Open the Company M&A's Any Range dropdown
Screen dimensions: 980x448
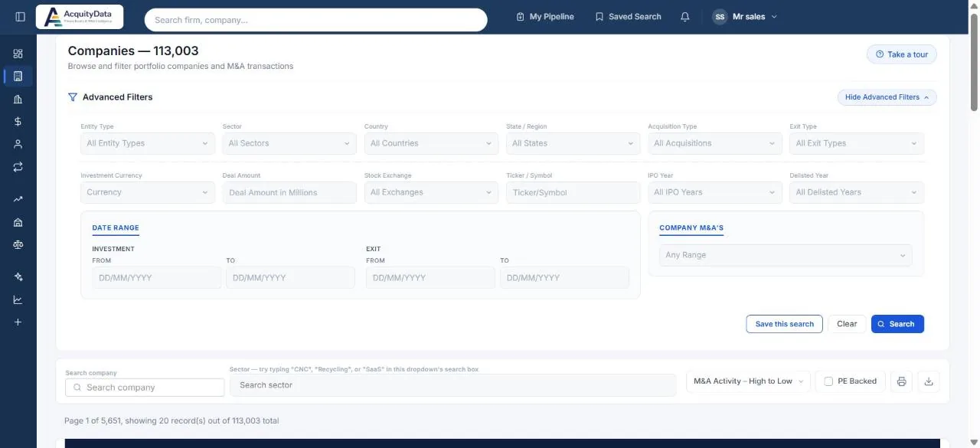[x=786, y=255]
